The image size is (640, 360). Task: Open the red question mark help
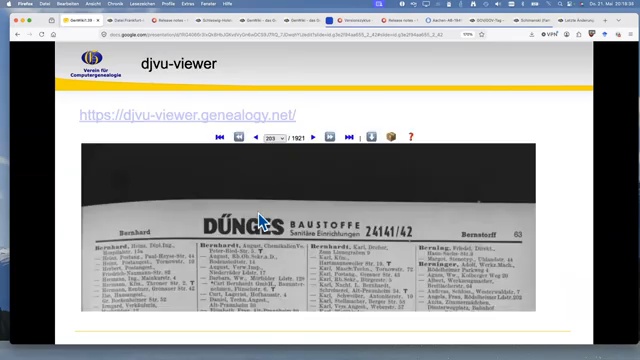coord(411,137)
